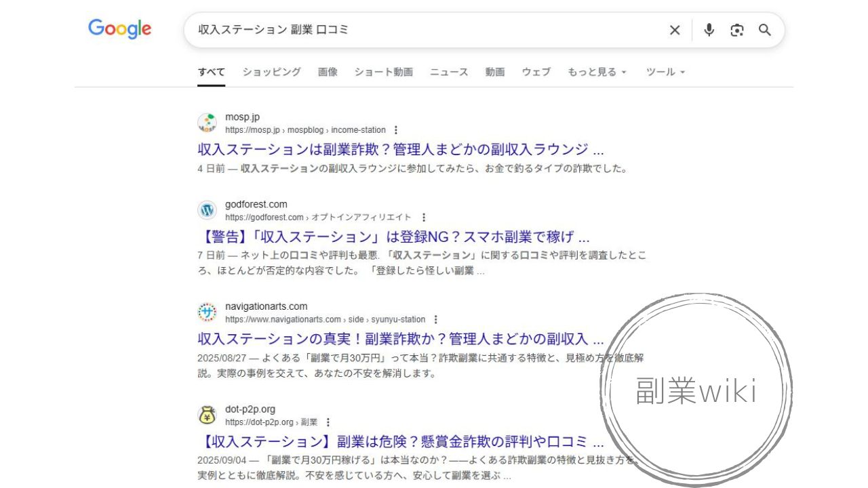Click the godforest.com site name
Viewport: 868px width, 488px height.
(256, 204)
